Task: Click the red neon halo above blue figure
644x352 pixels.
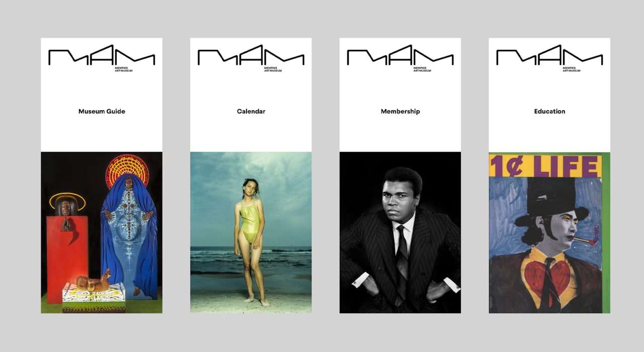Action: tap(127, 170)
